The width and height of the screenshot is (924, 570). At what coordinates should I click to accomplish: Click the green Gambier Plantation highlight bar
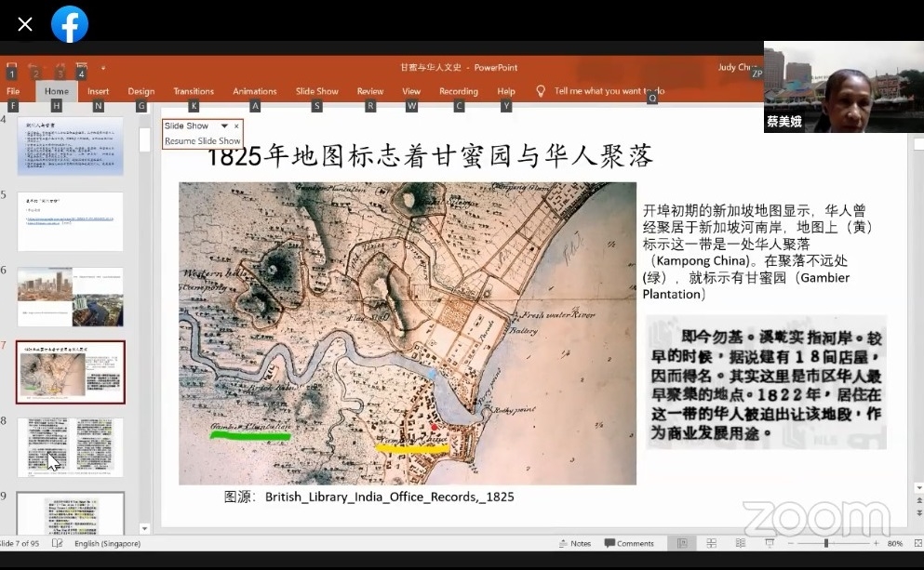(x=250, y=436)
